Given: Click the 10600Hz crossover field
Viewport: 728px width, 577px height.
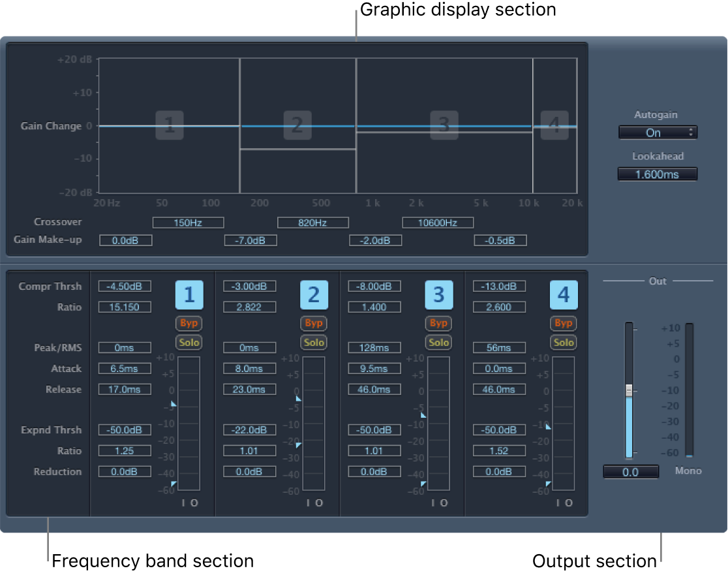Looking at the screenshot, I should (438, 223).
